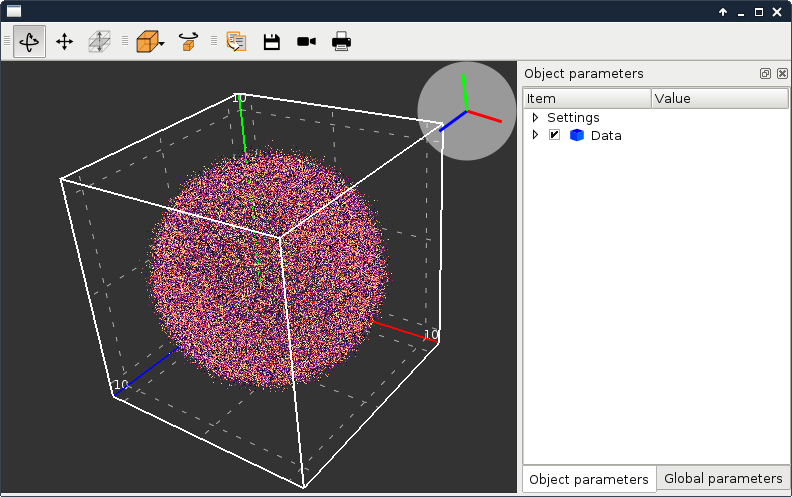Click the blue cube Data icon
The height and width of the screenshot is (497, 792).
(x=577, y=135)
